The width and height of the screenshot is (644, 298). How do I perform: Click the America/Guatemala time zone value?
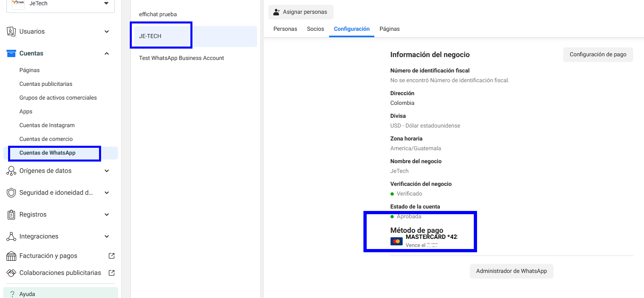[x=416, y=148]
